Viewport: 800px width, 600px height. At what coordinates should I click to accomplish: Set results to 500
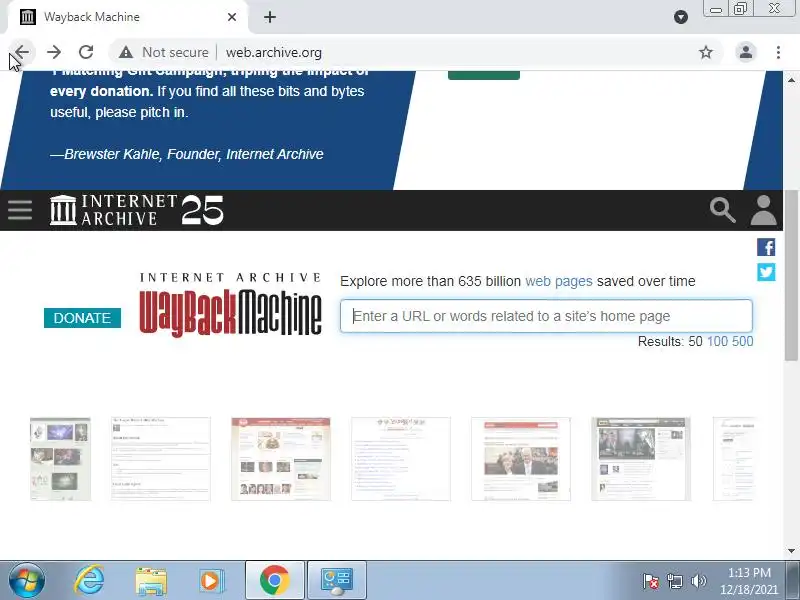(742, 341)
